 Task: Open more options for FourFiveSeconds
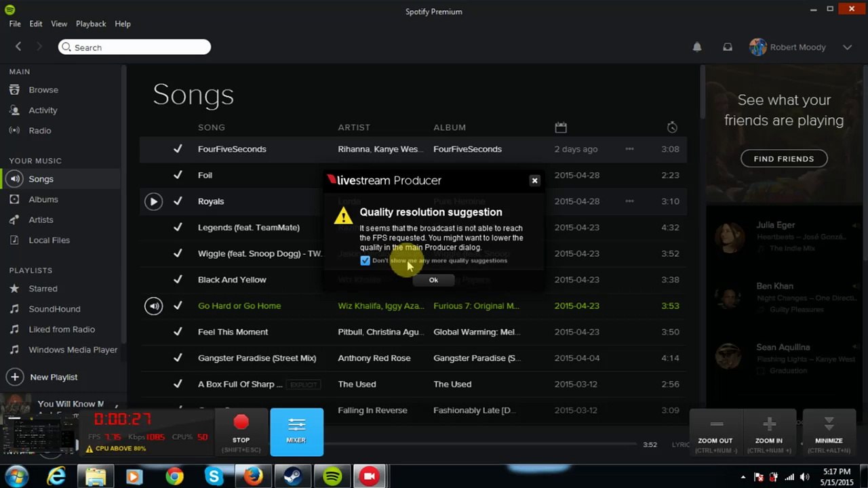(x=629, y=149)
